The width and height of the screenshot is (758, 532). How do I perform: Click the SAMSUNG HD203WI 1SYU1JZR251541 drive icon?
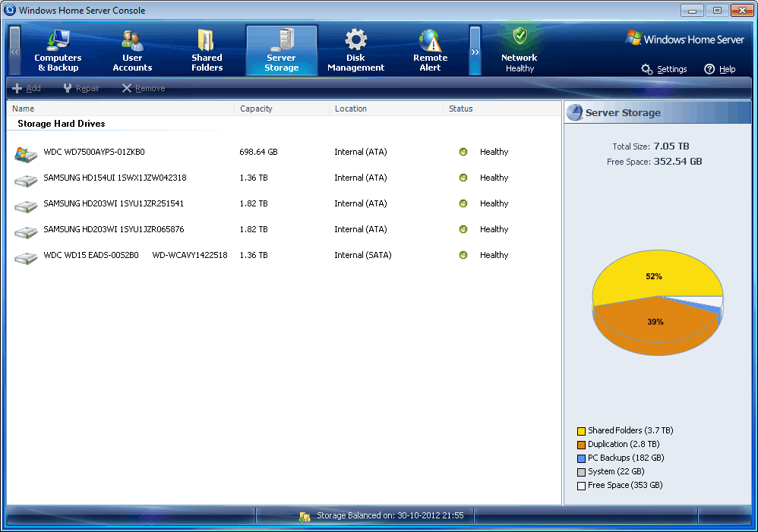26,206
